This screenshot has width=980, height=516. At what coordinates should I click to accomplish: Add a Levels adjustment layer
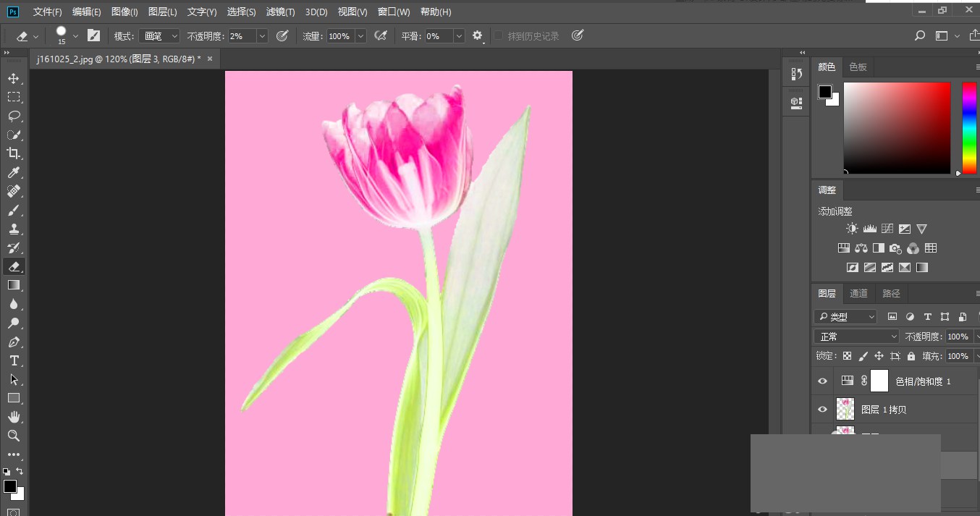point(869,228)
